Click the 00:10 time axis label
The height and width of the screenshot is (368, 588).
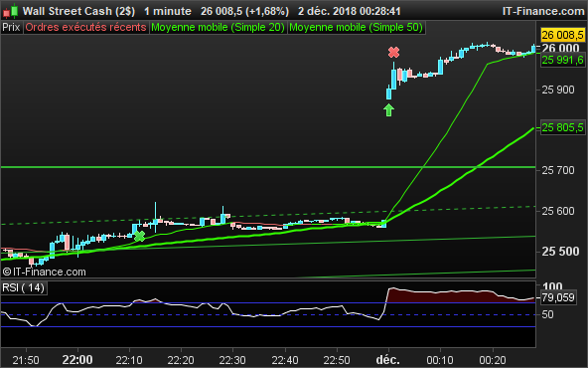click(x=440, y=360)
